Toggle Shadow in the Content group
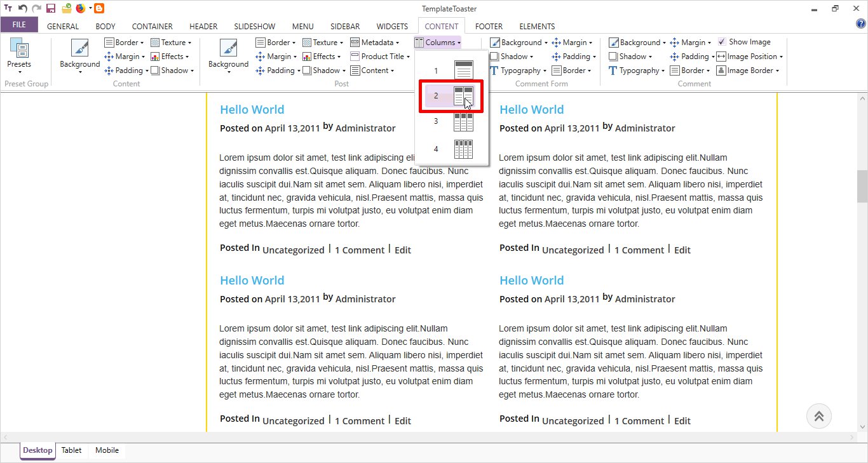Screen dimensions: 868x463 tap(154, 70)
